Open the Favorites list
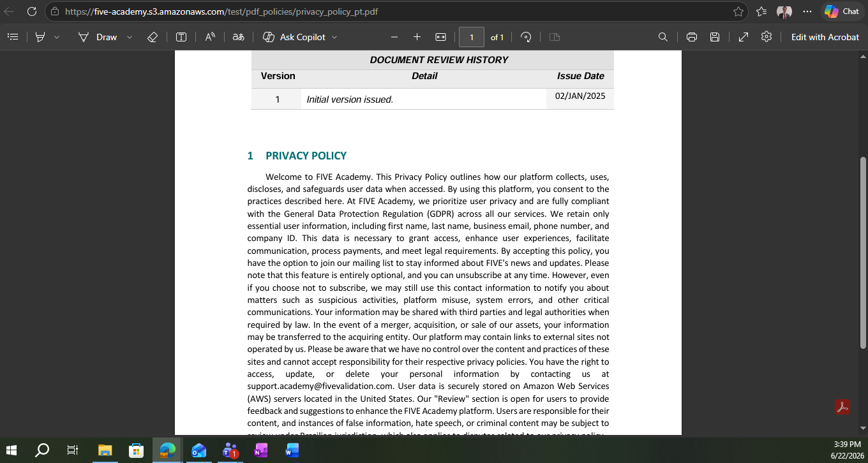The width and height of the screenshot is (868, 463). [x=761, y=11]
